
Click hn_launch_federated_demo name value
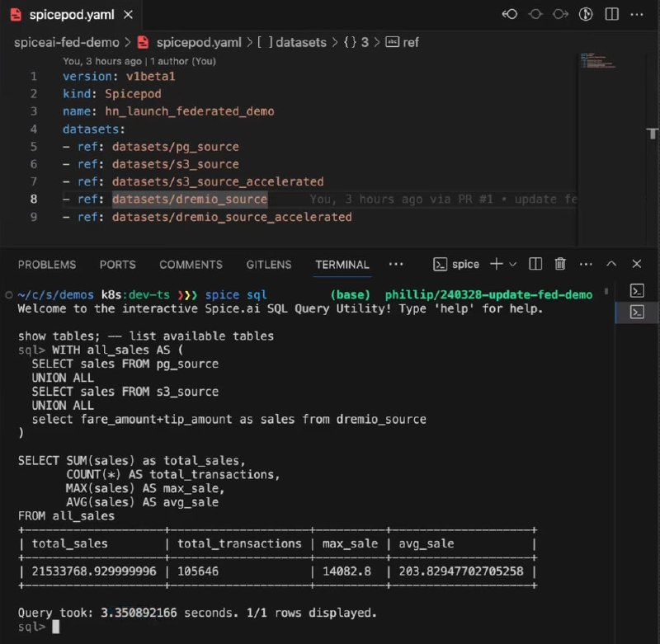tap(190, 111)
